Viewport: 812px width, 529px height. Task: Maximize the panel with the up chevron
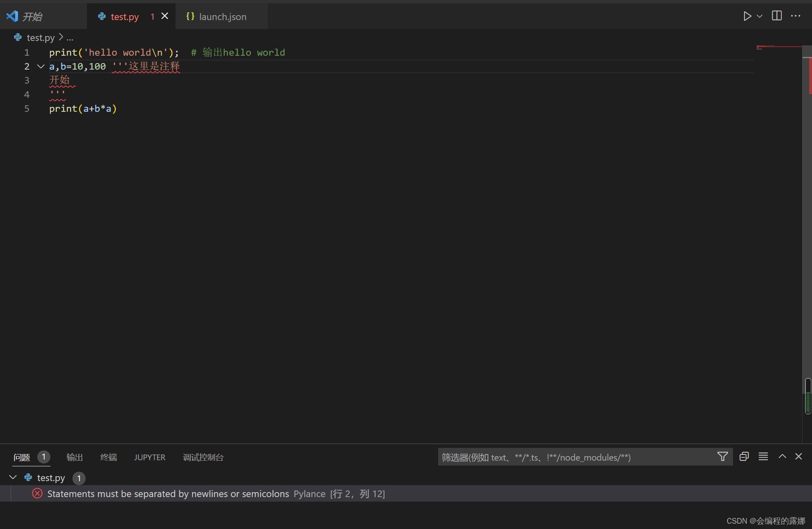point(782,457)
